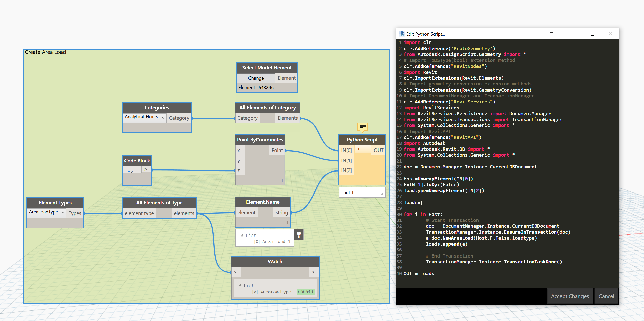Click the Code Block output arrow port
Image resolution: width=644 pixels, height=321 pixels.
146,169
